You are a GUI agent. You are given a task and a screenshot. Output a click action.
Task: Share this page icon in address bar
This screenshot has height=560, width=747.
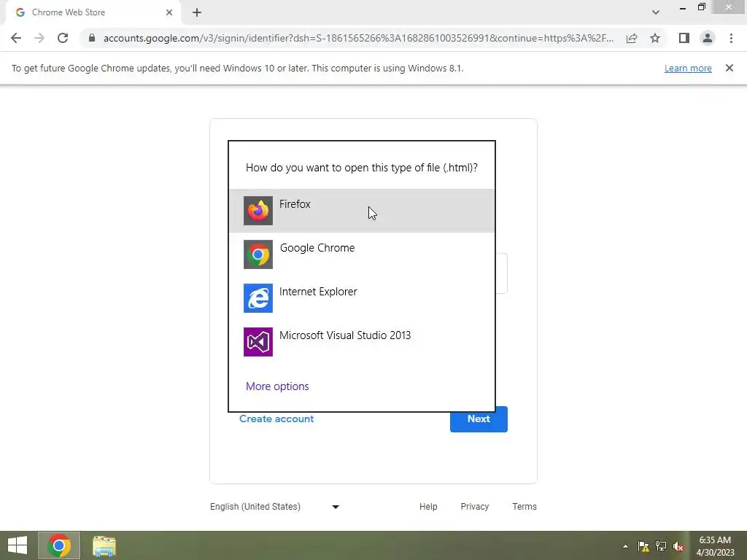tap(632, 38)
